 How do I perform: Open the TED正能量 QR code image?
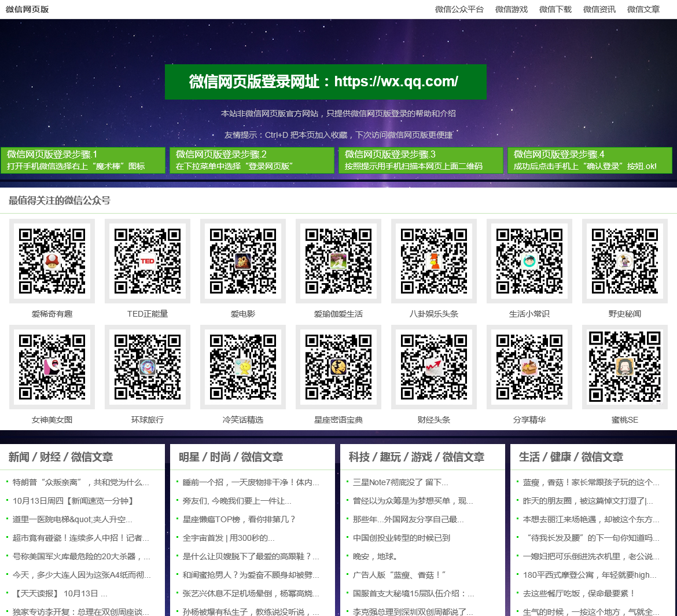pyautogui.click(x=147, y=261)
